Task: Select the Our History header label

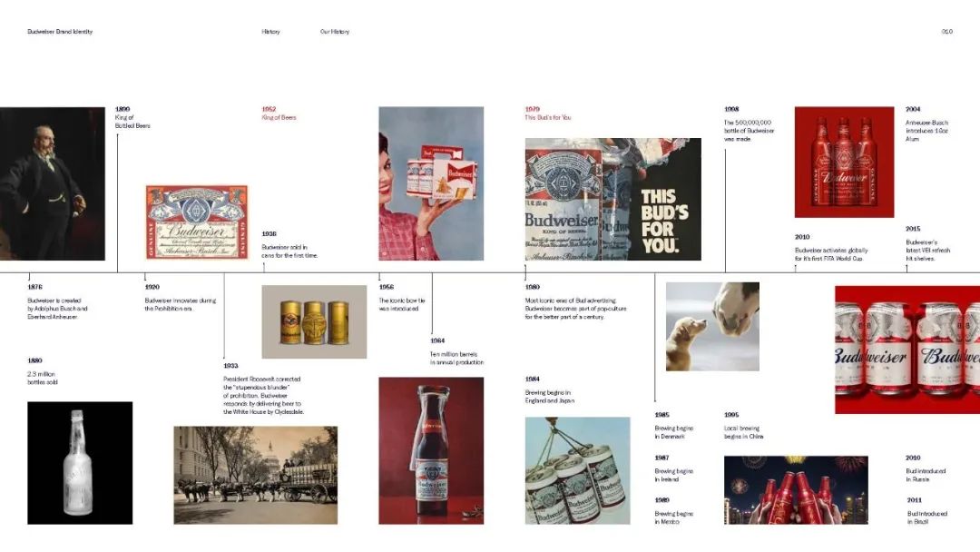Action: [x=334, y=31]
